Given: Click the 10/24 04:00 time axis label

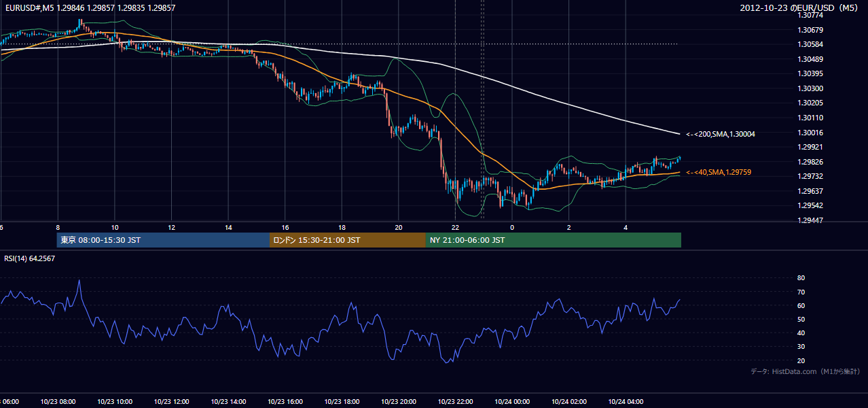Looking at the screenshot, I should [x=626, y=402].
